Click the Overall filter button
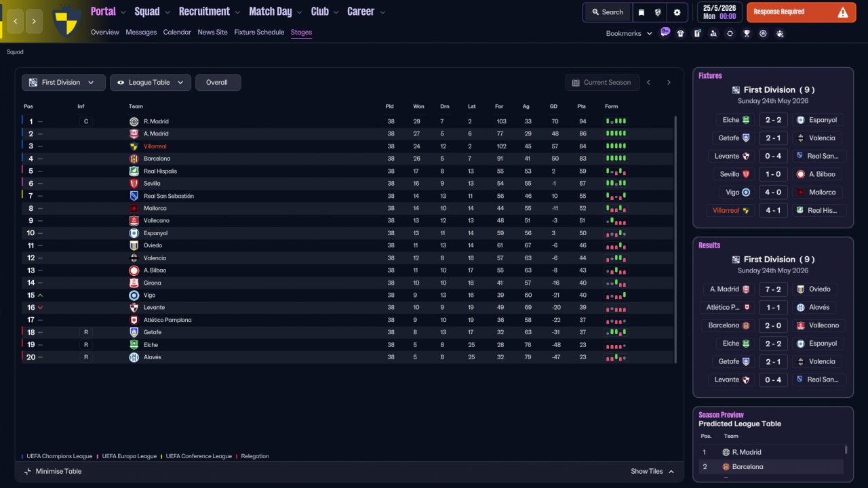 218,83
